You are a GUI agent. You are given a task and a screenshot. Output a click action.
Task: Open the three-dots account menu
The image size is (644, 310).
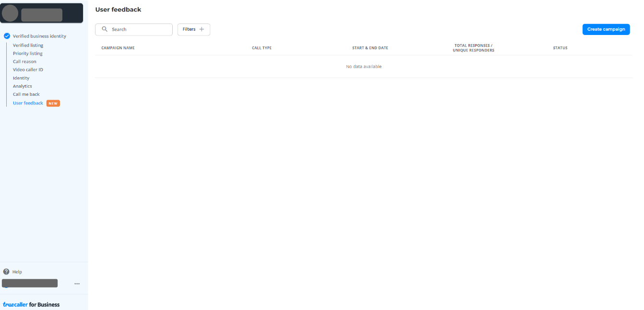77,284
